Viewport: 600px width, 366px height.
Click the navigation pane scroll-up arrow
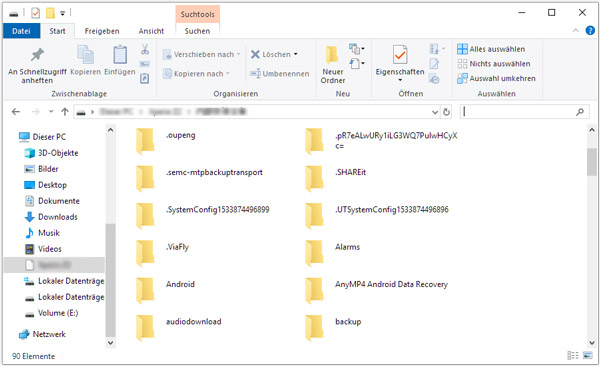click(110, 130)
